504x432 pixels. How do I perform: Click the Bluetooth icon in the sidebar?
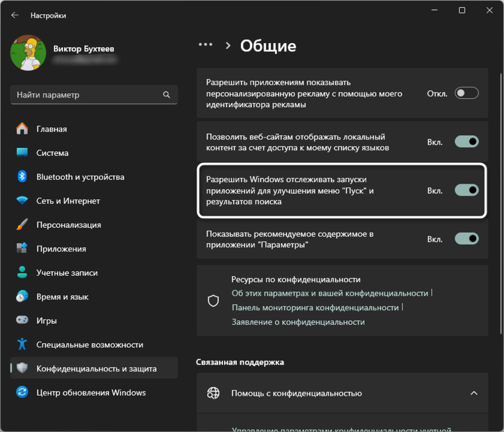click(22, 177)
